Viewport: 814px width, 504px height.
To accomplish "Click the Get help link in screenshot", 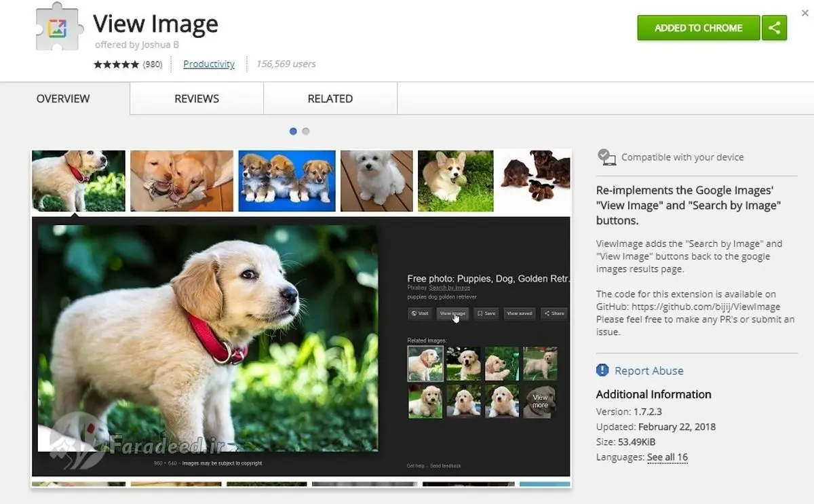I will (x=416, y=466).
